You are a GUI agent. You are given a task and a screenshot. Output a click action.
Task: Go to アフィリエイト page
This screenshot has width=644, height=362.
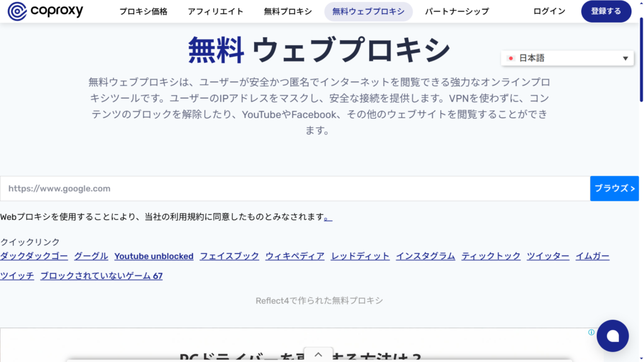[216, 11]
